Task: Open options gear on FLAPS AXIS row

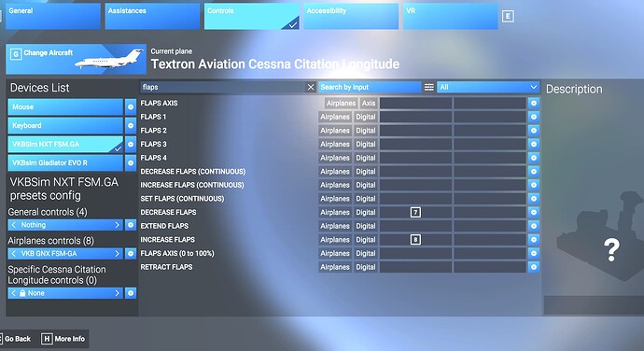Action: coord(534,104)
